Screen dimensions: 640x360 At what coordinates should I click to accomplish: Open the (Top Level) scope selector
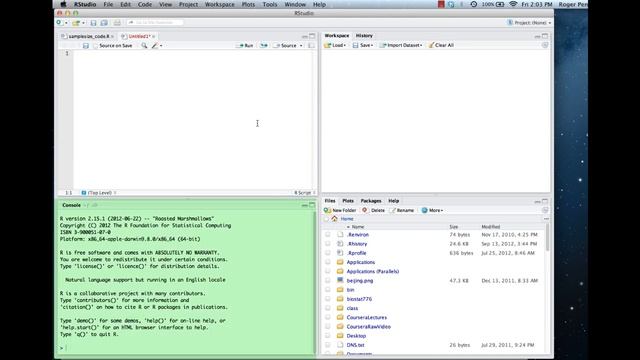click(x=99, y=193)
